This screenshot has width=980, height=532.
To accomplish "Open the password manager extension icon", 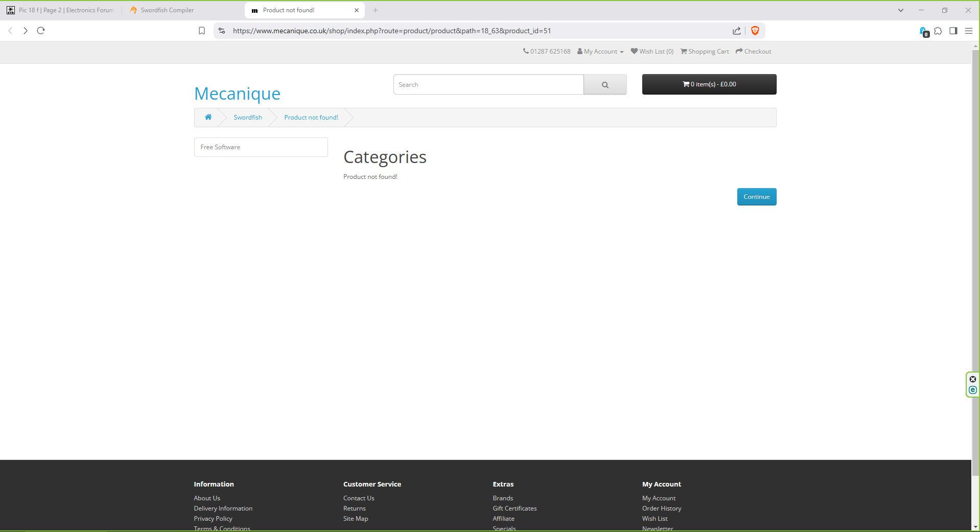I will (924, 32).
